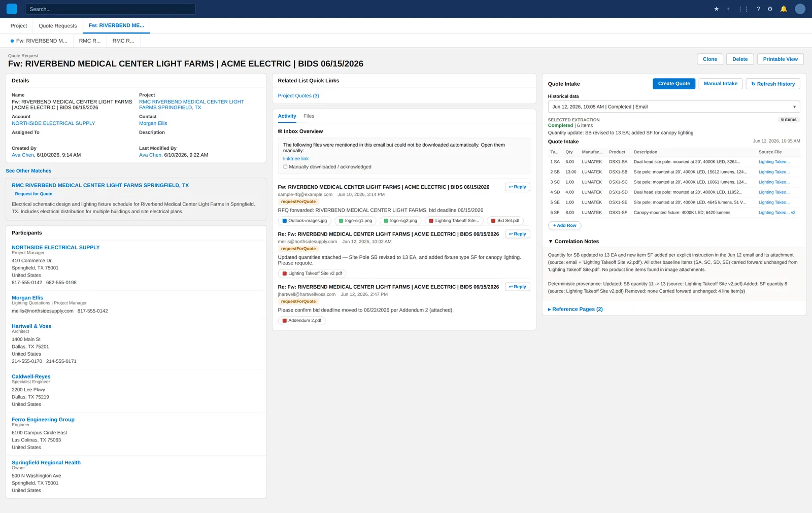Open the Lighting Takeoff Site v2.pdf attachment
The height and width of the screenshot is (513, 812).
click(x=312, y=273)
